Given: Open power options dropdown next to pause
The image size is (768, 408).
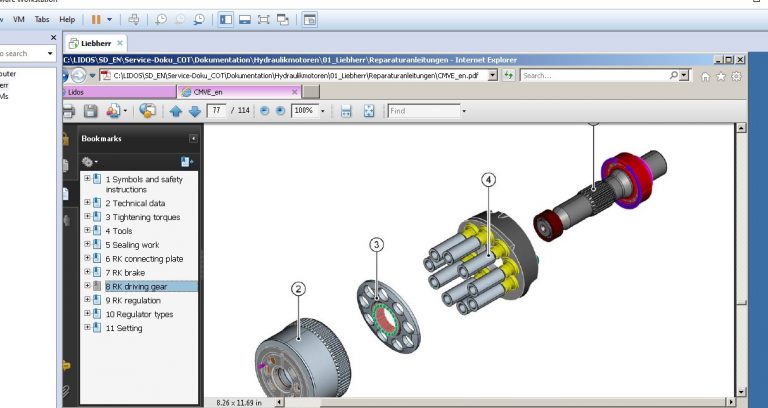Looking at the screenshot, I should point(109,20).
